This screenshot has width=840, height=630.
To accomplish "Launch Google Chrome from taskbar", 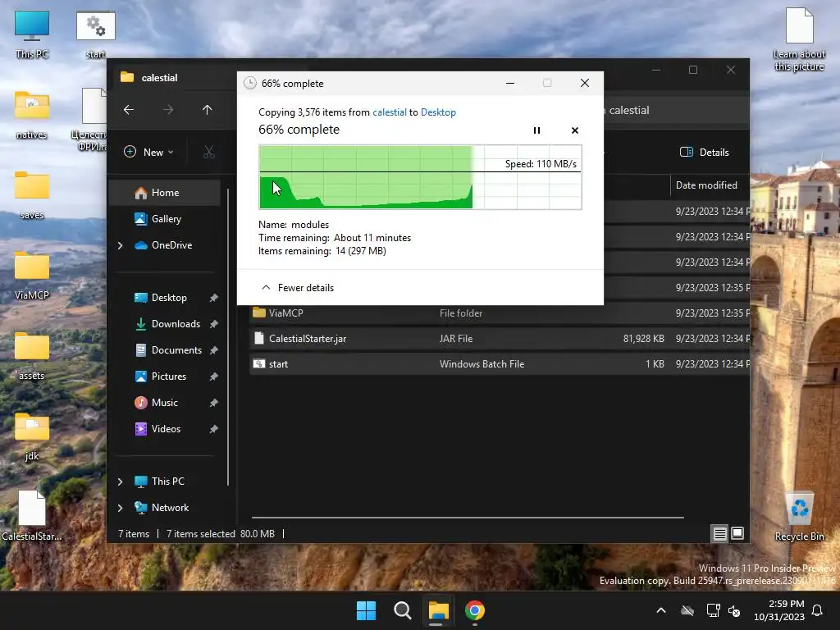I will (x=475, y=610).
